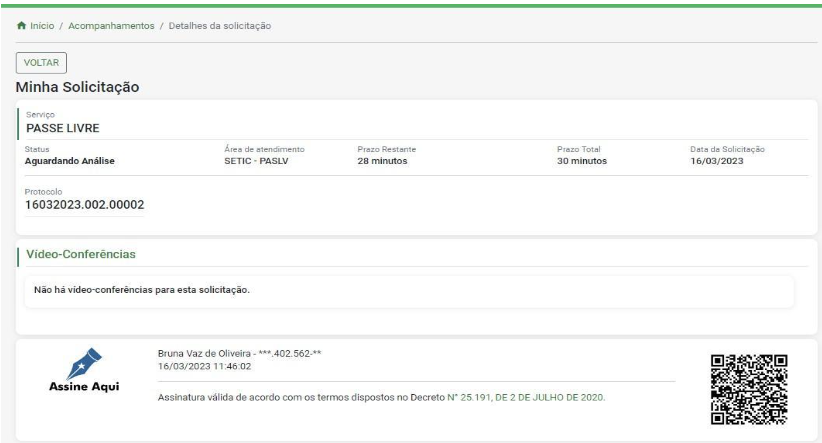822x443 pixels.
Task: Click the Protocolo label
Action: [x=43, y=192]
